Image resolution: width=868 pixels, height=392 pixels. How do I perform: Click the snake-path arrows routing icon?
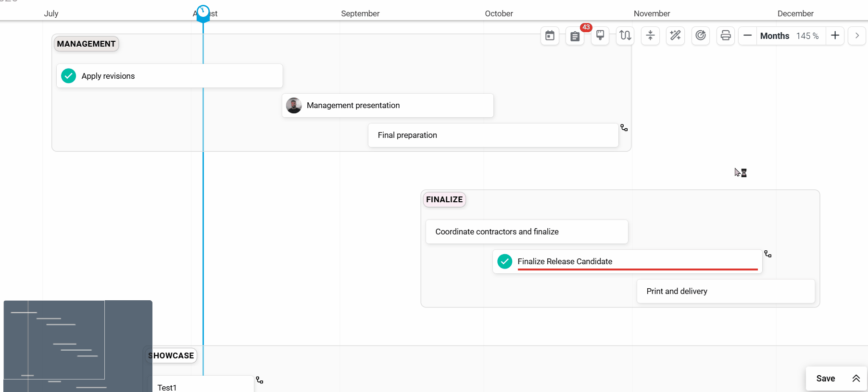tap(625, 36)
